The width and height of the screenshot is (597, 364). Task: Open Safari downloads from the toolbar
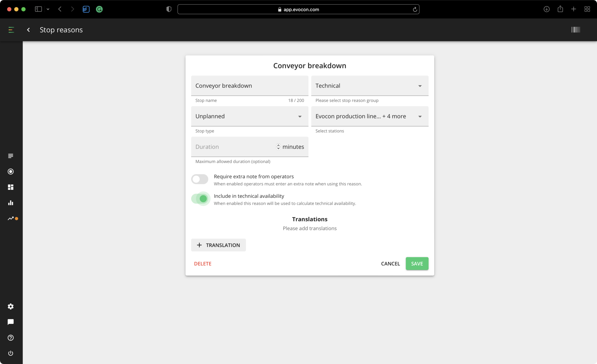tap(547, 9)
